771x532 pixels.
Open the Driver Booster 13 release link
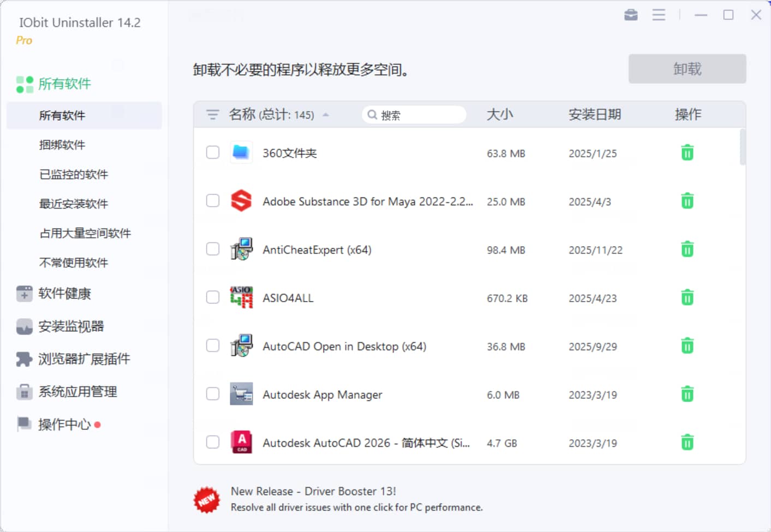(313, 491)
